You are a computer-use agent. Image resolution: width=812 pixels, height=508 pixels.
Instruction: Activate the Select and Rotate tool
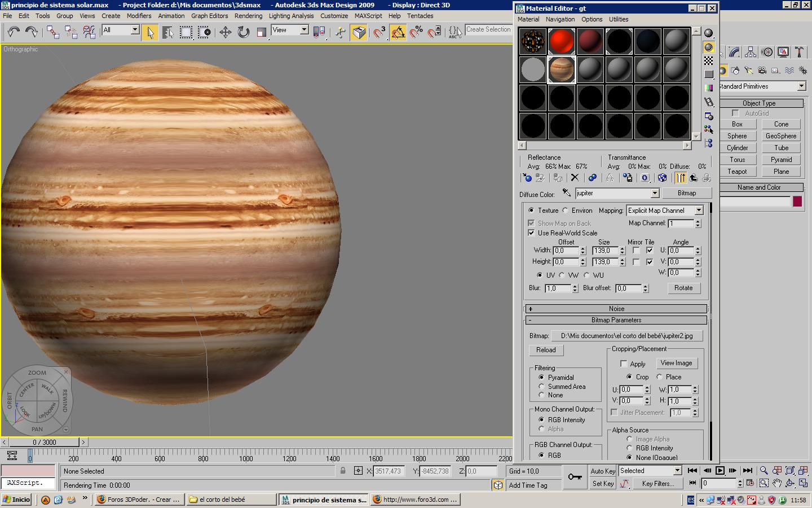244,32
